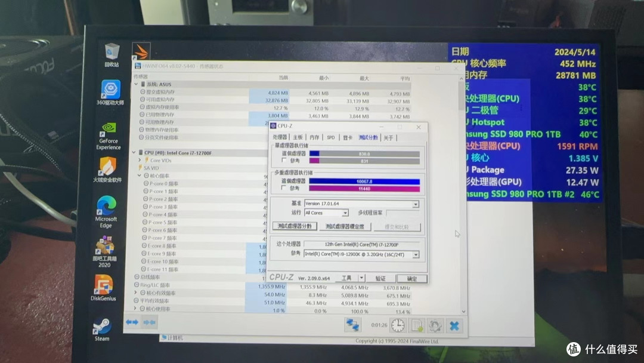Viewport: 644px width, 363px height.
Task: Toggle 参考 checkbox under single thread score
Action: coord(284,161)
